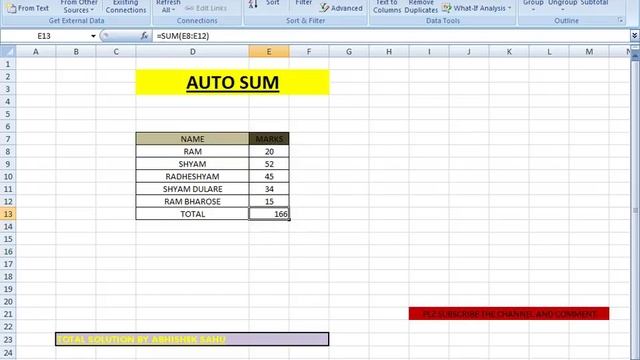
Task: Click the cell with marks 15
Action: 269,202
